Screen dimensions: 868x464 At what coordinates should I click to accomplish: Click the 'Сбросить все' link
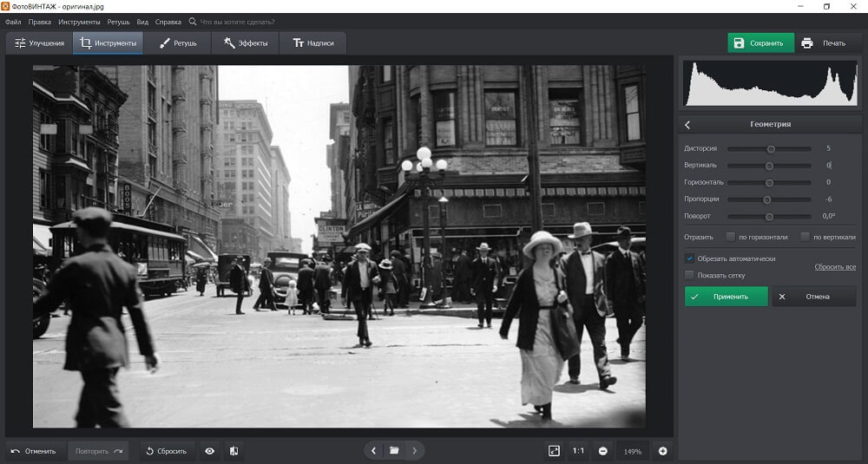835,267
